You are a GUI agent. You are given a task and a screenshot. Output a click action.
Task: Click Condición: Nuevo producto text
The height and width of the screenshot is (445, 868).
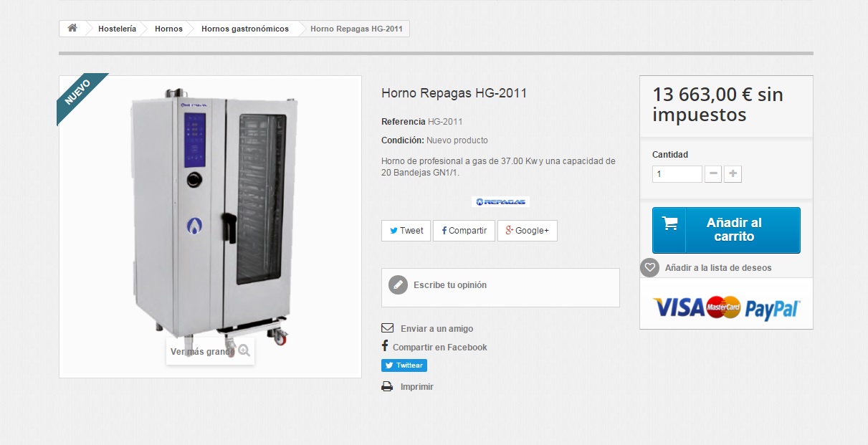tap(434, 140)
